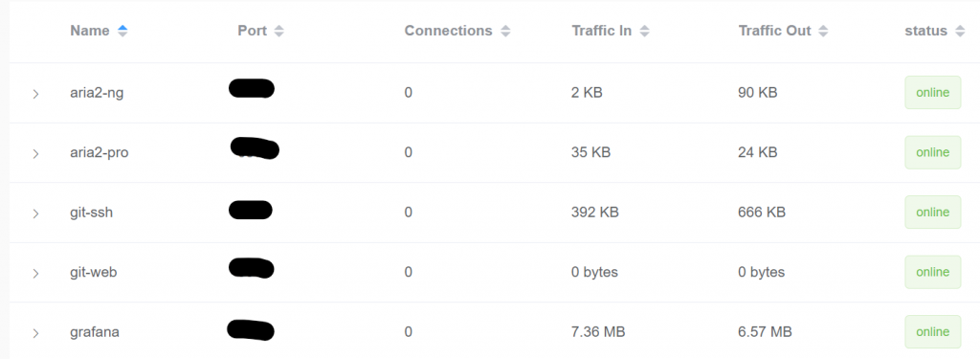Click the aria2-pro proxy name
The height and width of the screenshot is (359, 980).
[100, 152]
